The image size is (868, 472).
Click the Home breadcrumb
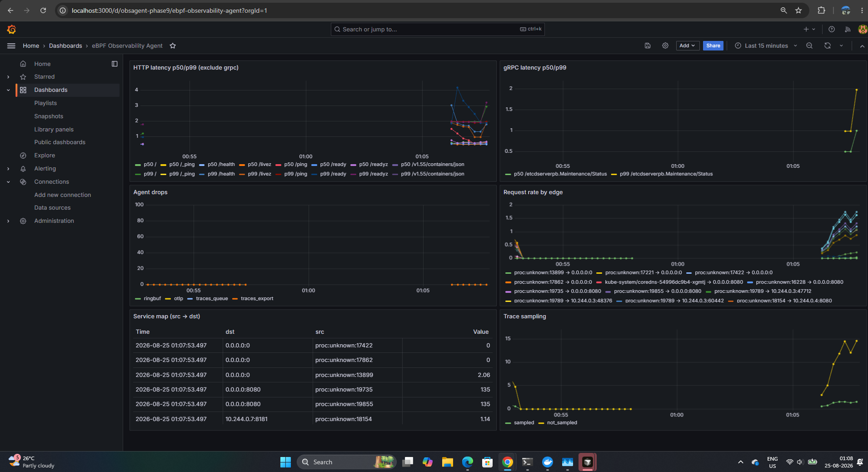point(31,46)
